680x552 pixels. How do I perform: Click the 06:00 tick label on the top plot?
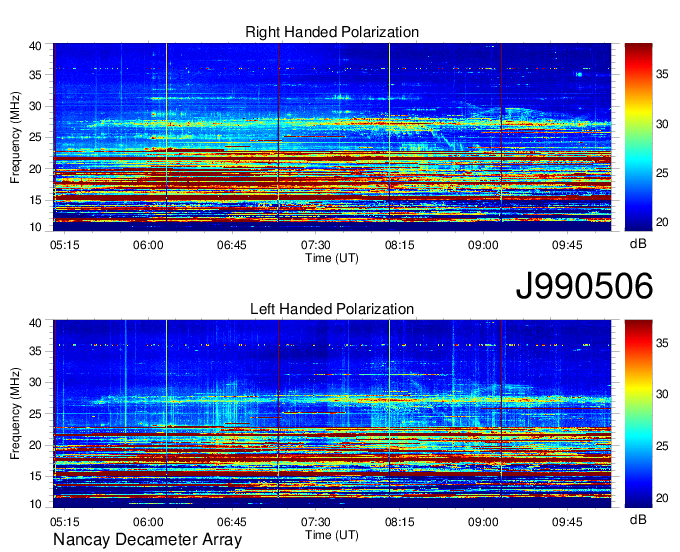pos(148,245)
